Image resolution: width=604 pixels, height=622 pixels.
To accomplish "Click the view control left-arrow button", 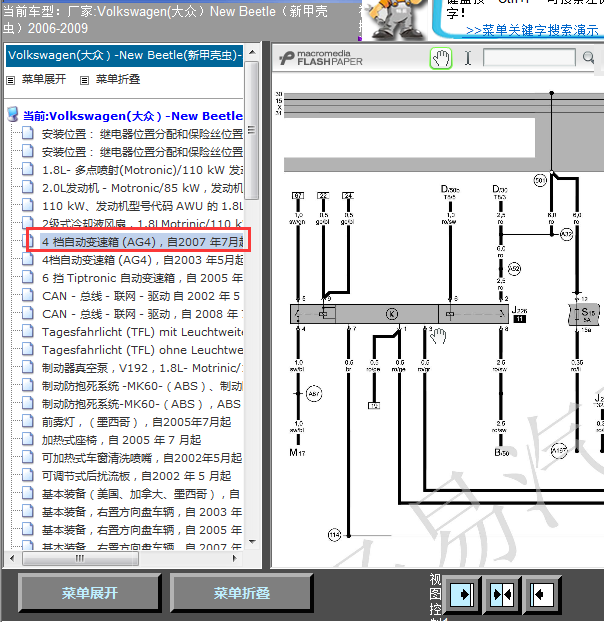I will [x=541, y=594].
